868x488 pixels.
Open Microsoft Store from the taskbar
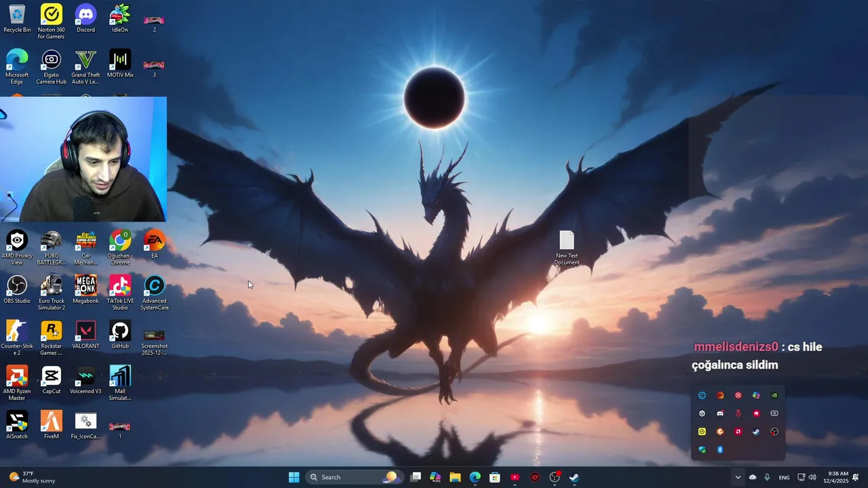495,477
